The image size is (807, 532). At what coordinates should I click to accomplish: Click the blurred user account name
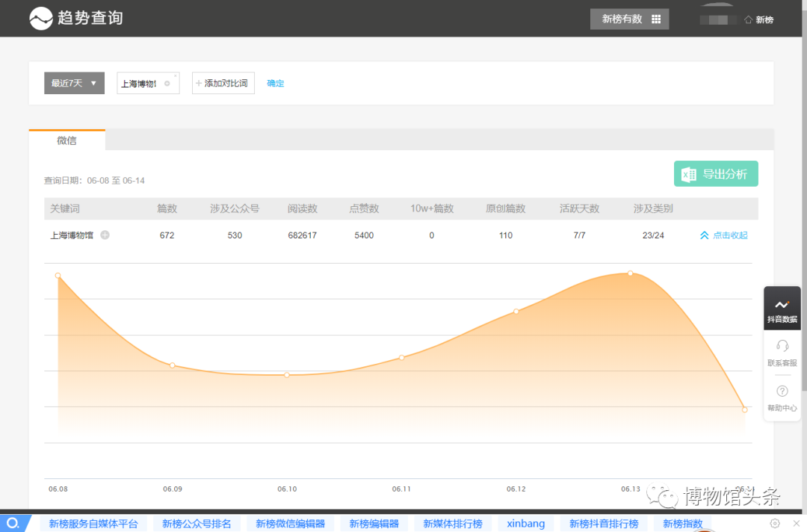[x=718, y=20]
